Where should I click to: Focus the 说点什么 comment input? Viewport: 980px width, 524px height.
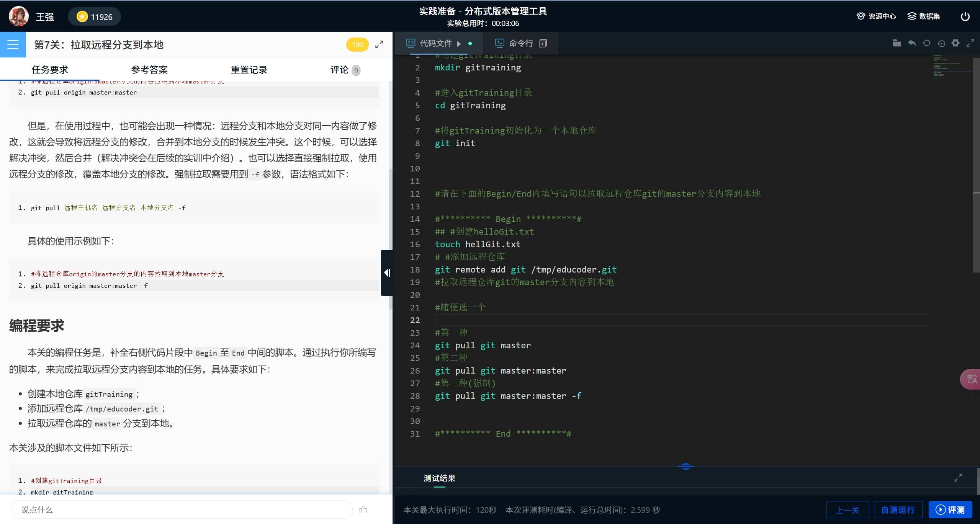182,509
